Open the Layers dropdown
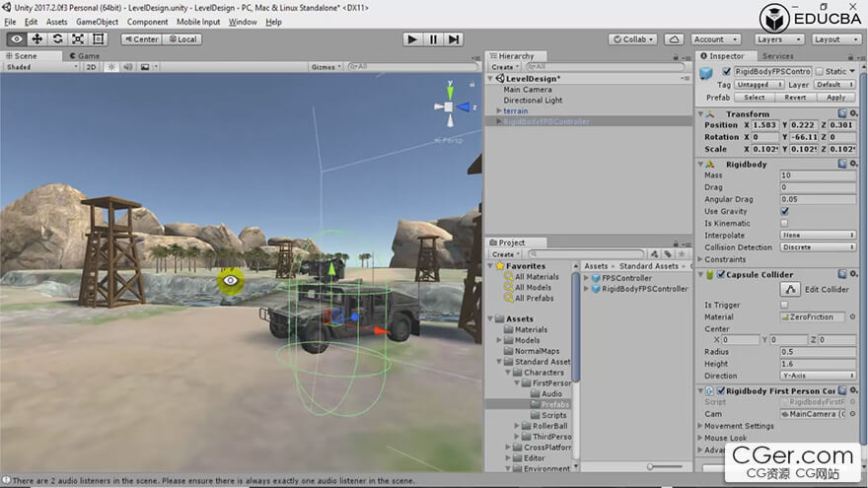The image size is (868, 488). pos(779,39)
